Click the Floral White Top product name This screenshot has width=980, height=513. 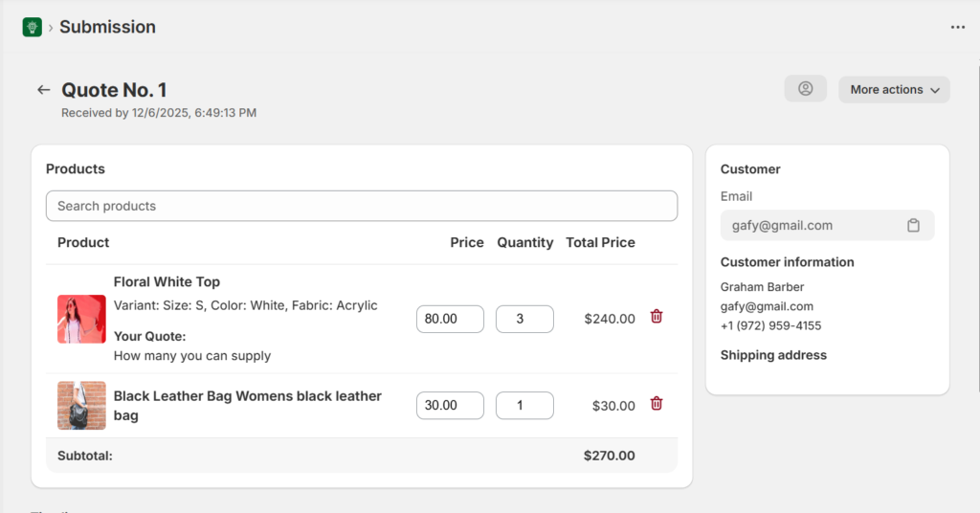[167, 281]
